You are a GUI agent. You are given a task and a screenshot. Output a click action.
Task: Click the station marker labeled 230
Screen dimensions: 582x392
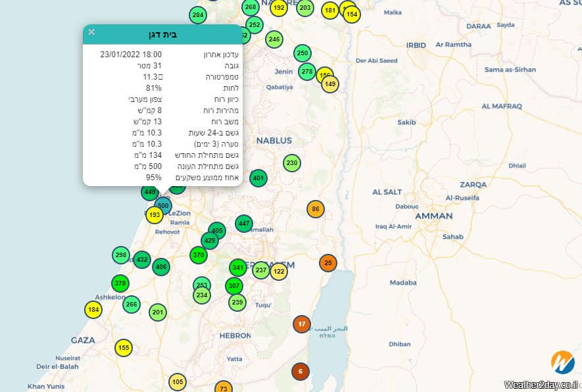point(292,163)
